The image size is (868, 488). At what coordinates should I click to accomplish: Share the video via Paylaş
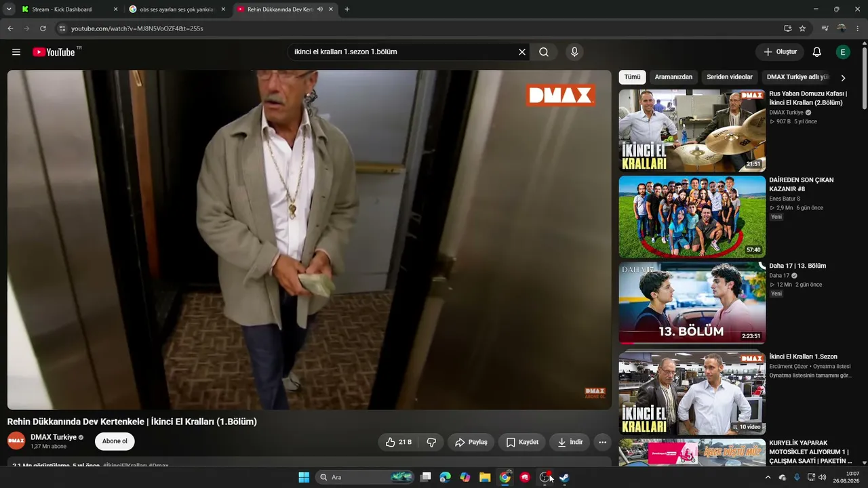coord(471,442)
